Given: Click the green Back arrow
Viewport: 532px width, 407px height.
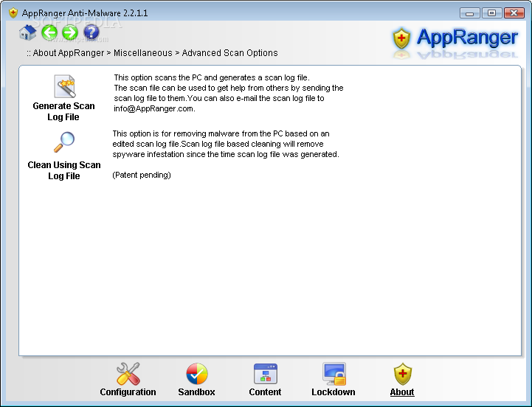Looking at the screenshot, I should click(x=49, y=32).
